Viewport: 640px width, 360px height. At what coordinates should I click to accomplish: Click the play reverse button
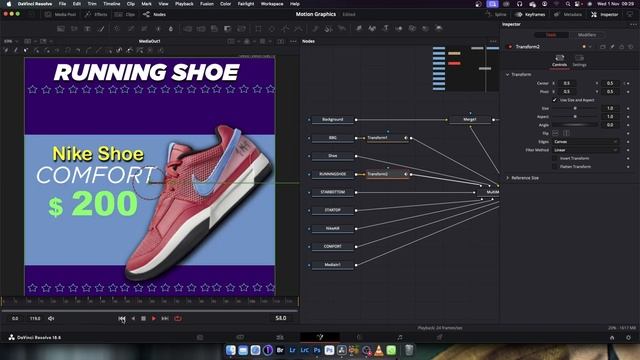pos(133,318)
